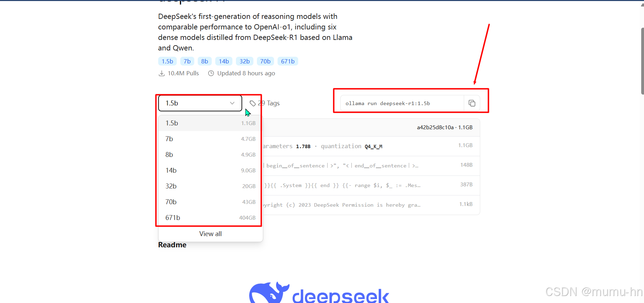Click the page vertical scrollbar thumb
644x303 pixels.
[642, 61]
